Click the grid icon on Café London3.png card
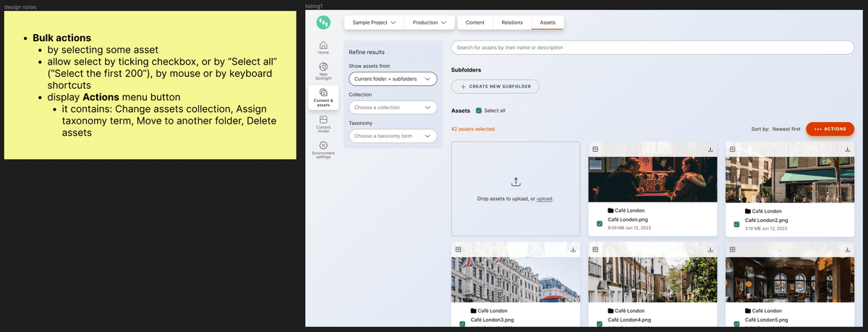This screenshot has height=332, width=868. (x=458, y=250)
